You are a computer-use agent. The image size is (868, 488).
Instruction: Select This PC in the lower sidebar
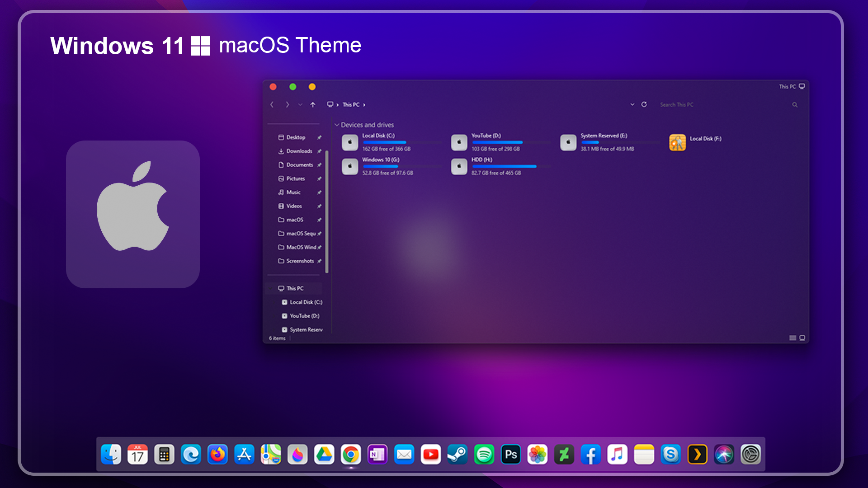pyautogui.click(x=294, y=288)
